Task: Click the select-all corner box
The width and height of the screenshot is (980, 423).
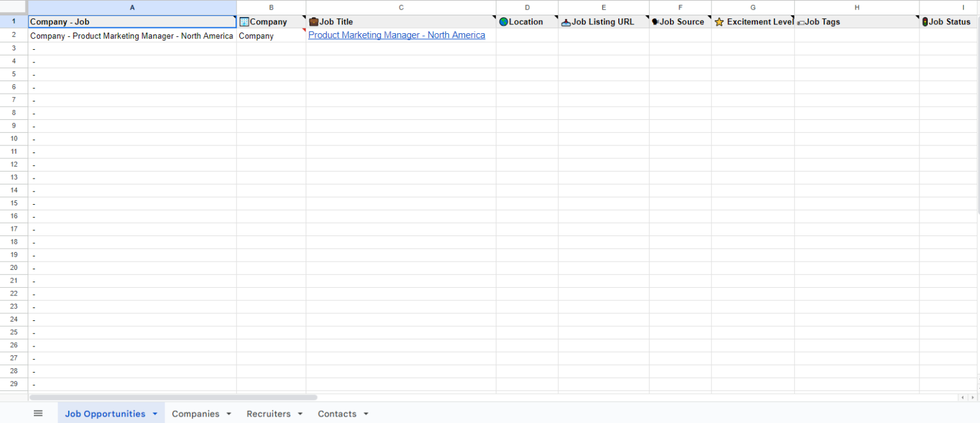Action: point(14,8)
